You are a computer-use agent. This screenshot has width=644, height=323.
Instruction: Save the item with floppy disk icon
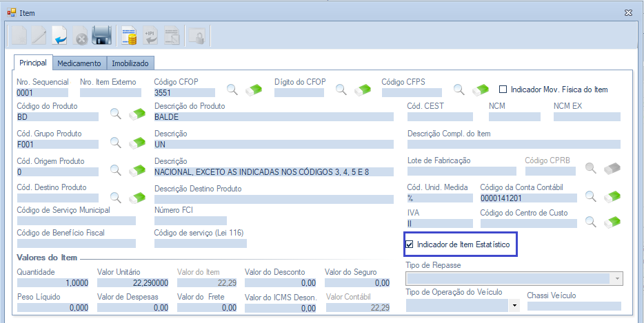click(x=101, y=36)
